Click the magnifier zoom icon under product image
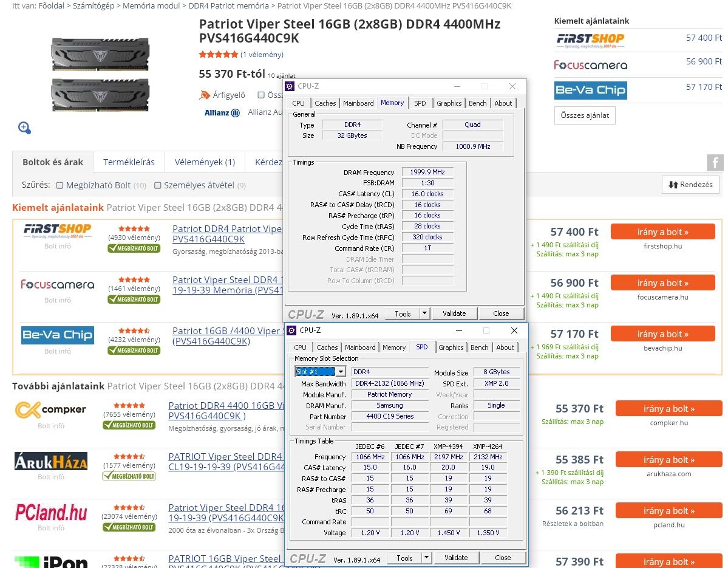 [25, 128]
